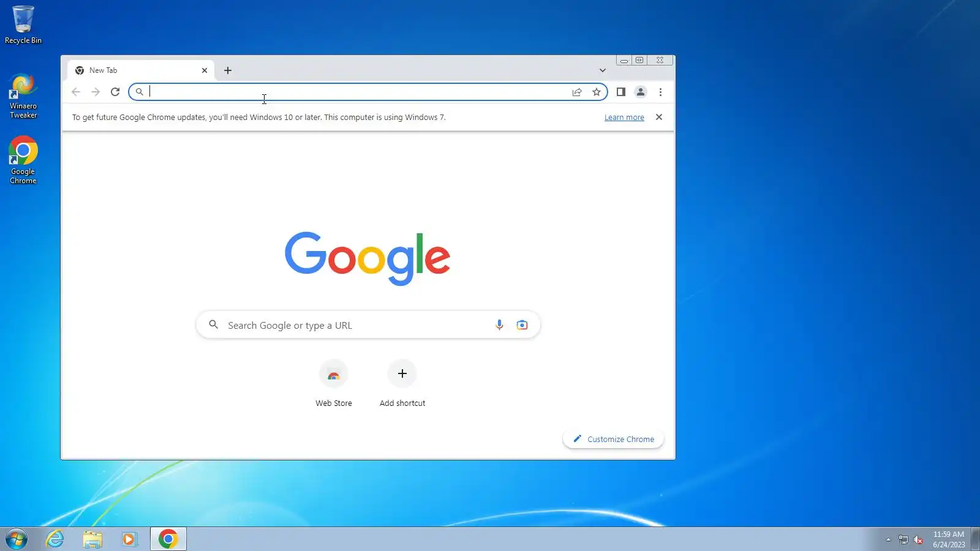Image resolution: width=980 pixels, height=551 pixels.
Task: Open the Web Store shortcut
Action: [334, 384]
